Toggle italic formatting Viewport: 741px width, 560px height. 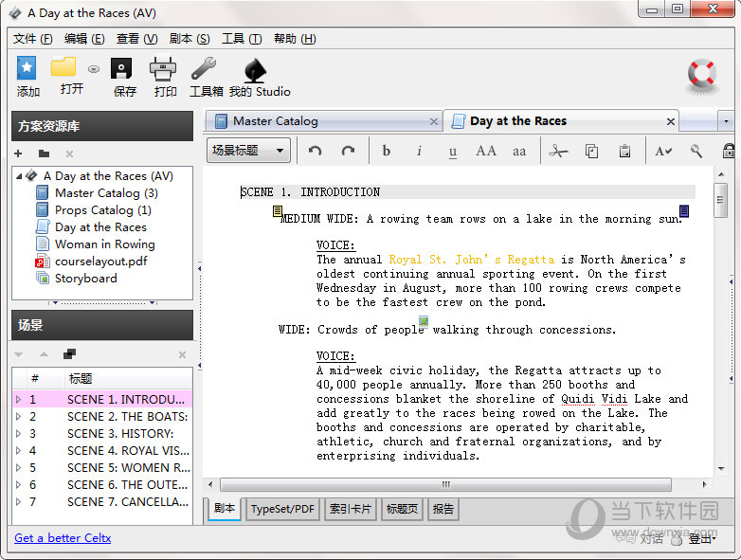point(419,151)
